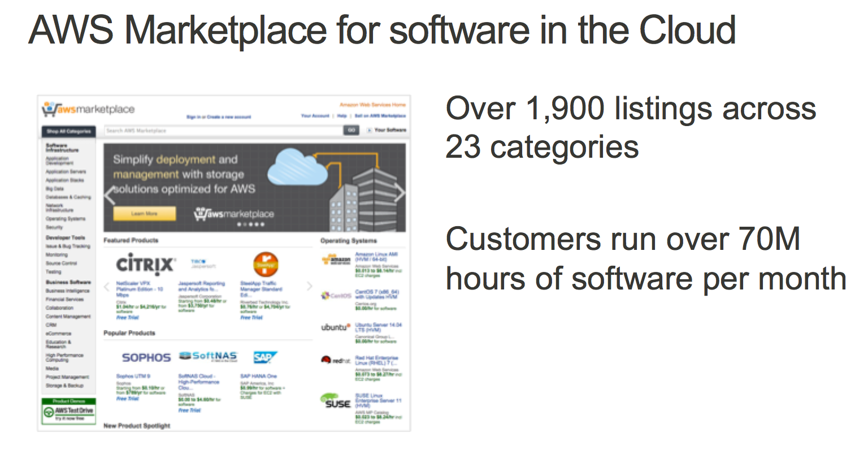The height and width of the screenshot is (467, 868).
Task: Click the SUSE logo
Action: (336, 401)
